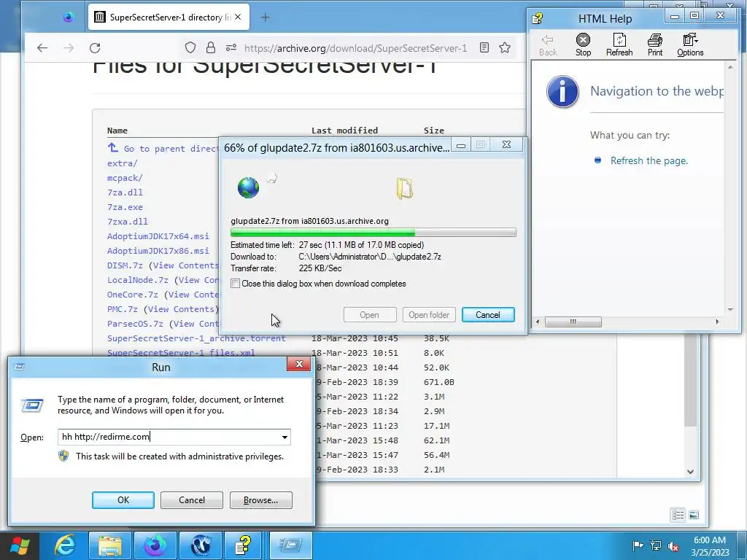The height and width of the screenshot is (560, 747).
Task: Click right arrow of HTML Help horizontal scrollbar
Action: (718, 322)
